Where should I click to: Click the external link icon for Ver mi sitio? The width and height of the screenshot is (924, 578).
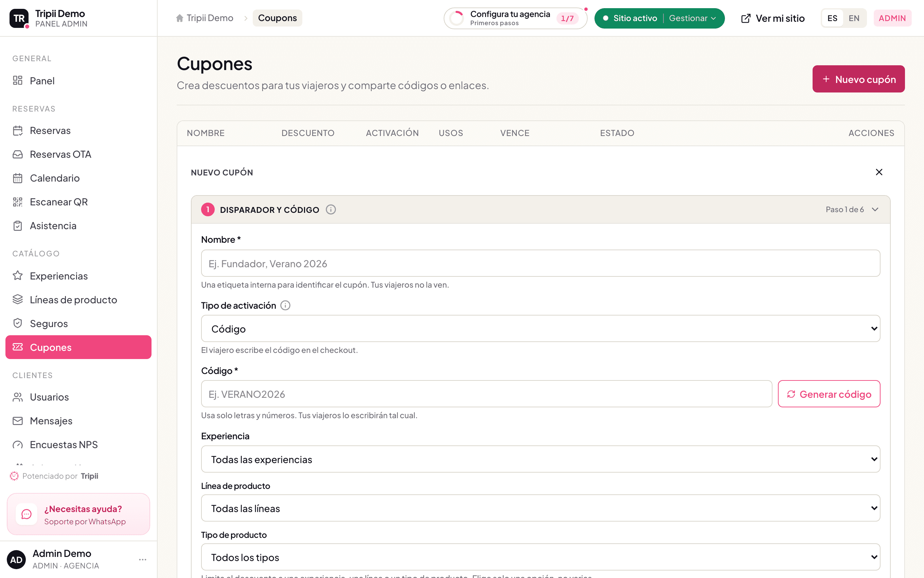(746, 18)
